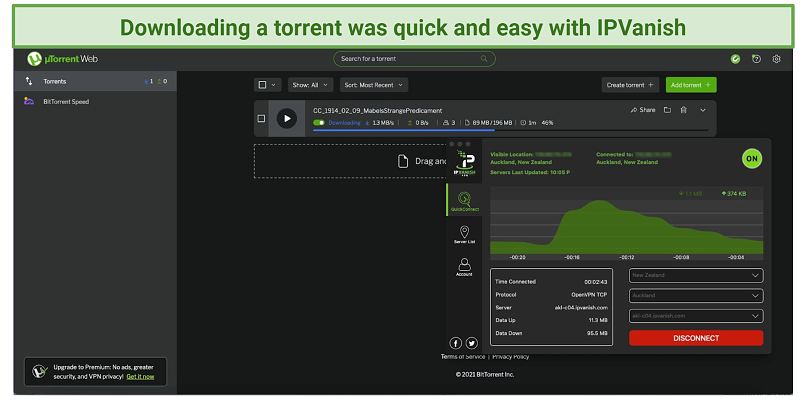Click the BitTorrent Speed sidebar icon

[29, 101]
